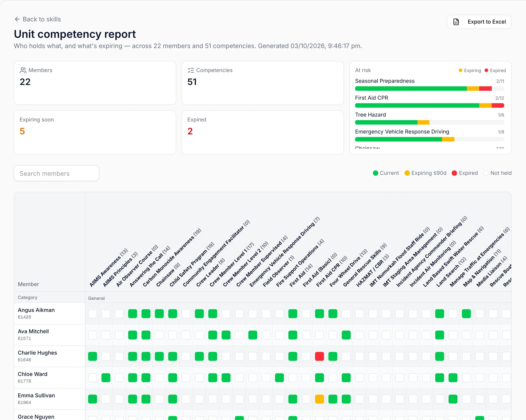Open the Charlie Hughes member row

click(x=49, y=356)
